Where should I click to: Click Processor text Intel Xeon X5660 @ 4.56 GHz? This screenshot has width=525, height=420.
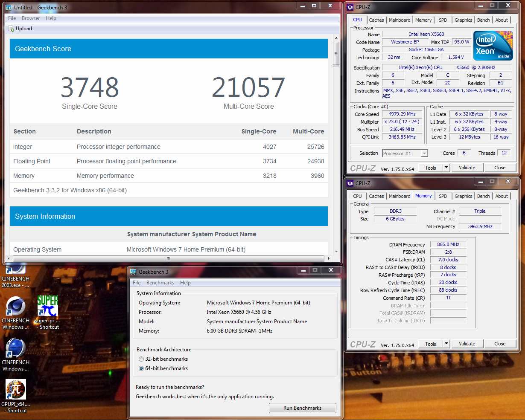click(x=239, y=312)
